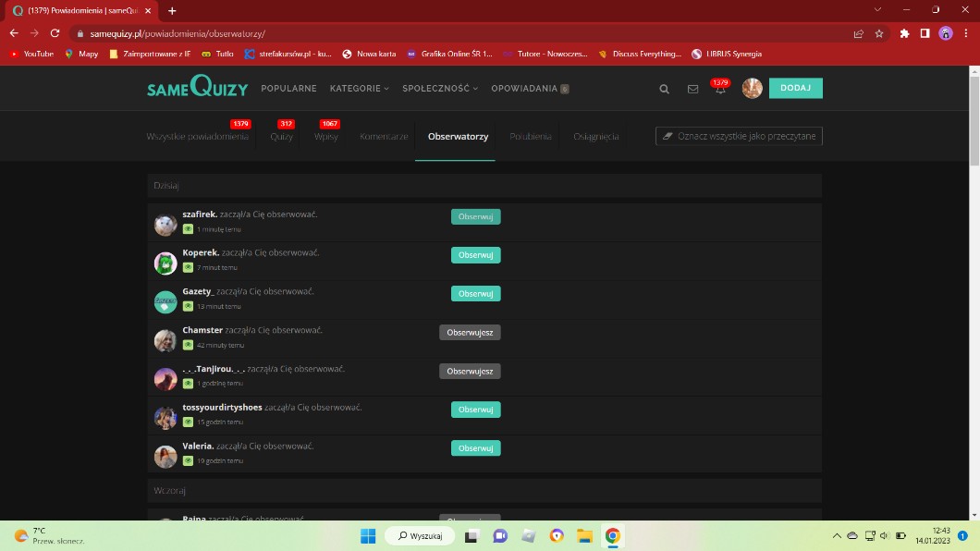Expand the Kategorie dropdown menu
Image resolution: width=980 pixels, height=551 pixels.
tap(359, 89)
